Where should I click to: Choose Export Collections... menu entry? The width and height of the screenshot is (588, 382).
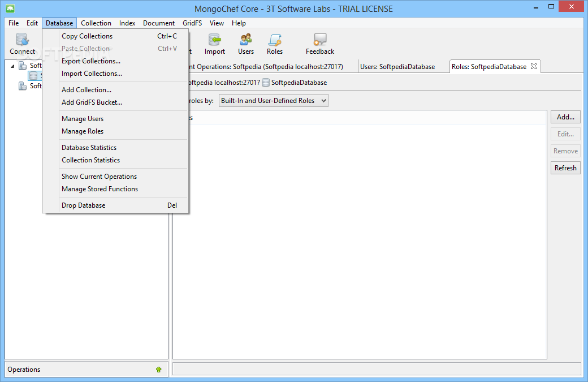115,61
